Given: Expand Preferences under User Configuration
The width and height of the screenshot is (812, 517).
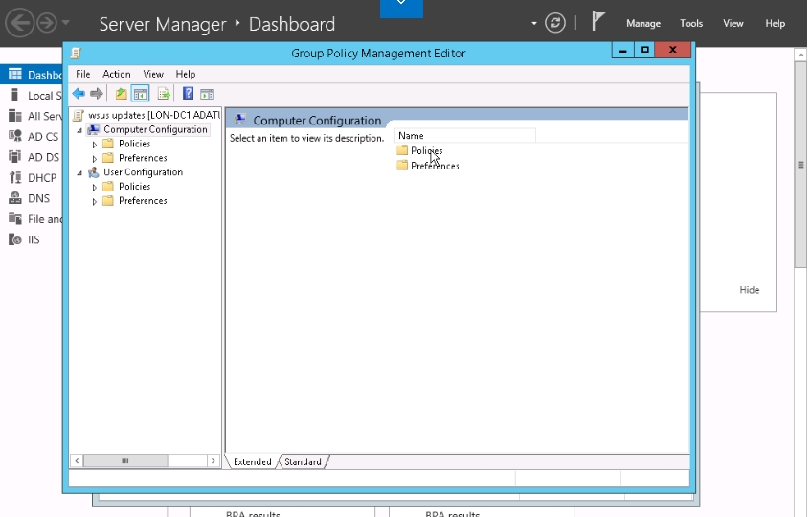Looking at the screenshot, I should coord(94,201).
